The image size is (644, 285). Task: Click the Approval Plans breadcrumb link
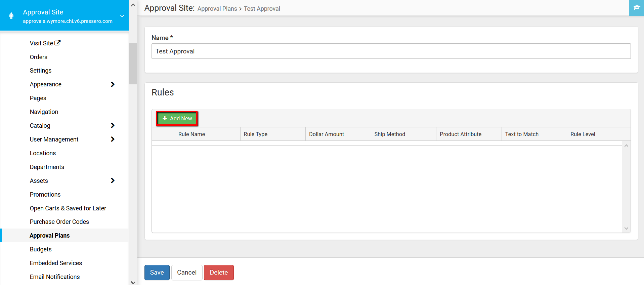[x=217, y=9]
